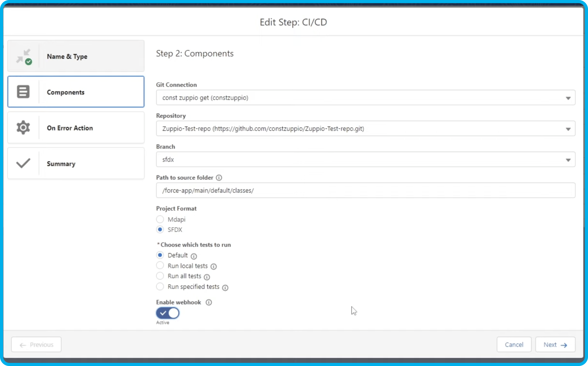
Task: Click the Previous navigation button
Action: pyautogui.click(x=36, y=345)
